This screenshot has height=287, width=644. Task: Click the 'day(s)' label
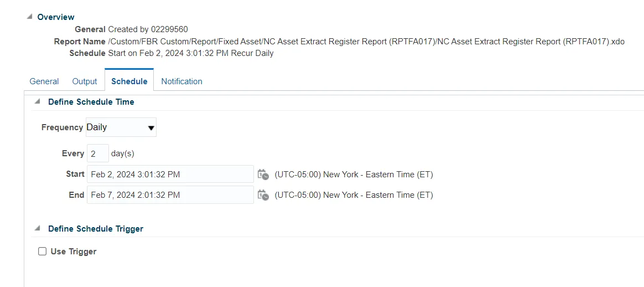123,154
